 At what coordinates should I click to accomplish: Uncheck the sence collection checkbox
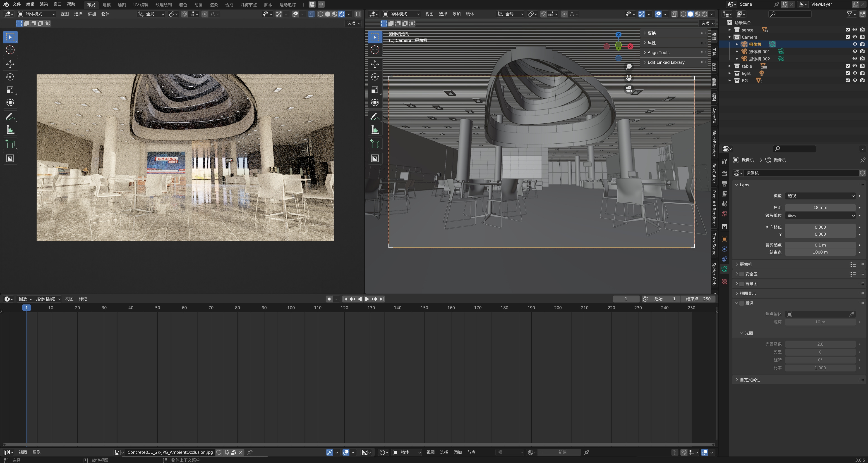847,30
